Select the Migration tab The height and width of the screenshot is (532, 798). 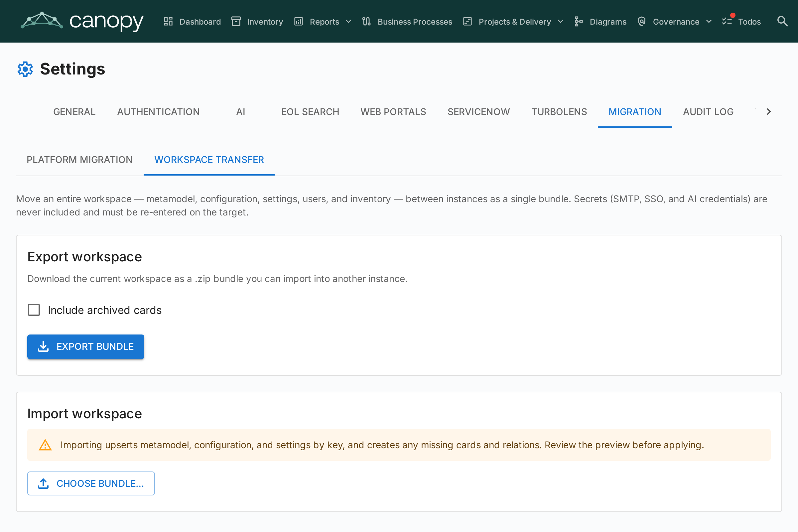point(635,112)
